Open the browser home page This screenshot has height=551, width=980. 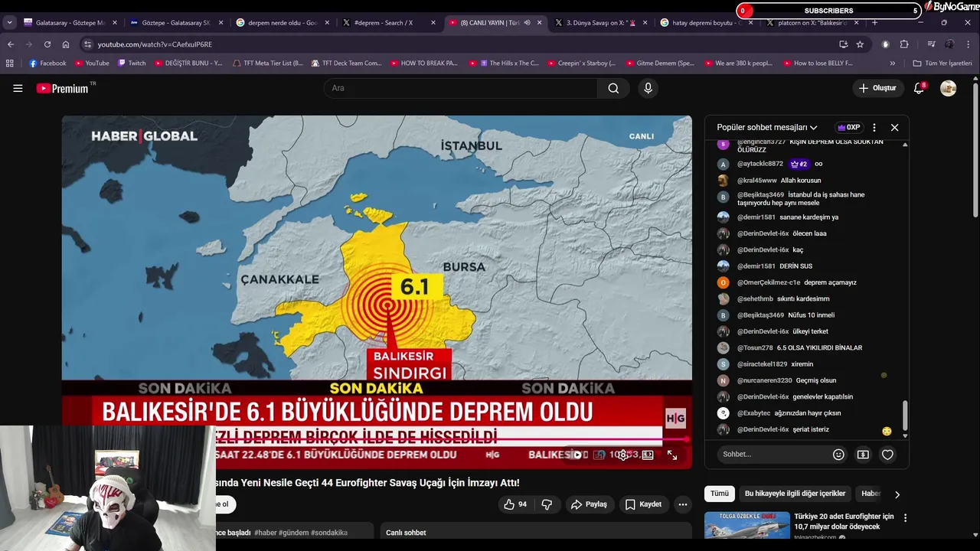[x=66, y=44]
